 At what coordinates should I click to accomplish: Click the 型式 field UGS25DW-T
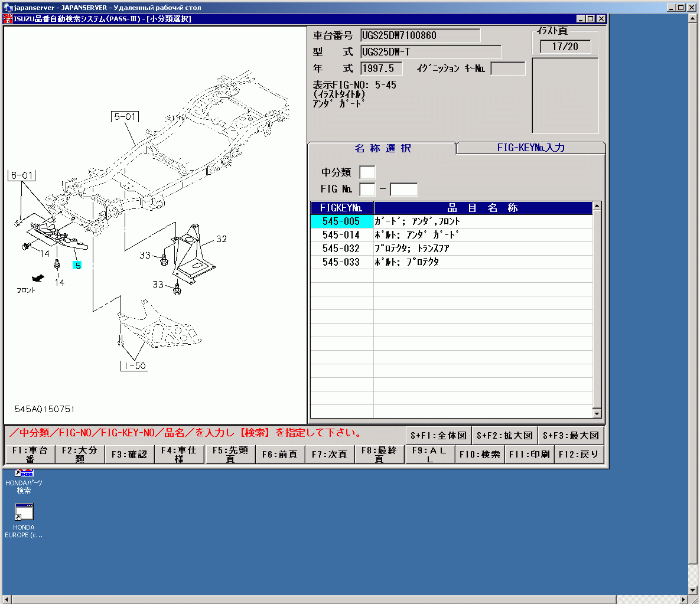(x=431, y=52)
